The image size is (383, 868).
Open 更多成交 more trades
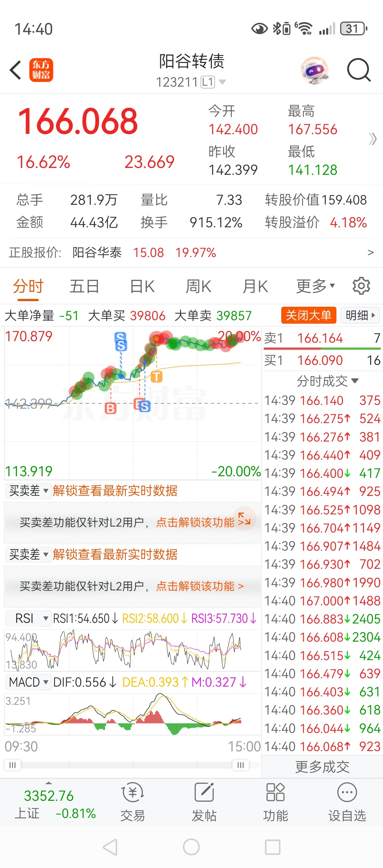[x=322, y=767]
